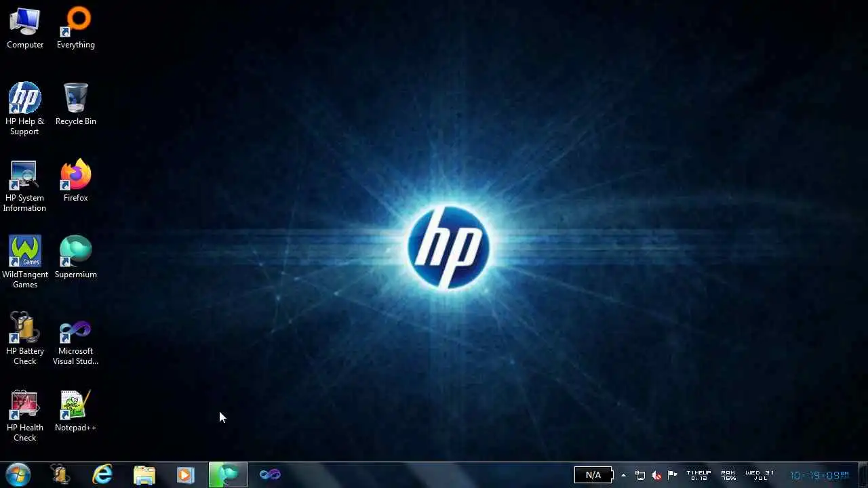Click the Show Desktop button
The image size is (868, 488).
863,474
